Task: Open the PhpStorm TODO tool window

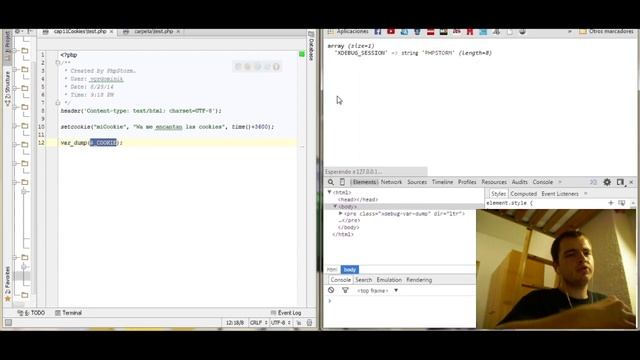Action: (x=31, y=313)
